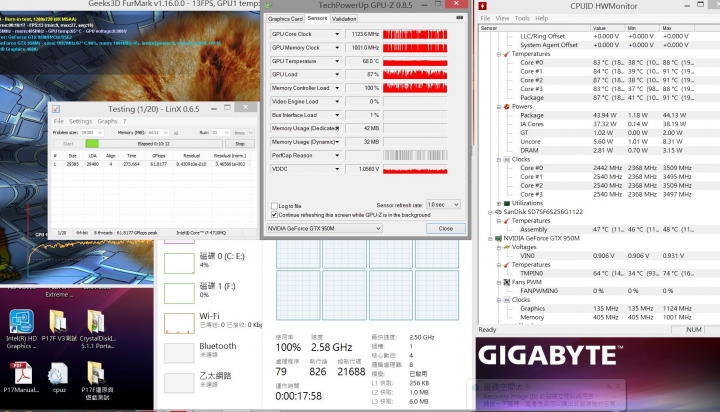Open the File menu in HWMonitor
This screenshot has width=720, height=412.
(x=485, y=18)
